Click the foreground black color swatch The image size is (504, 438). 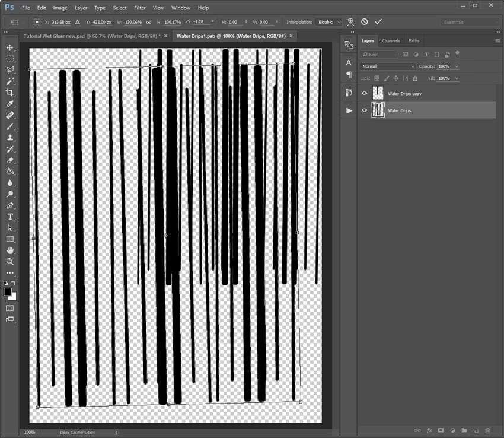click(8, 292)
